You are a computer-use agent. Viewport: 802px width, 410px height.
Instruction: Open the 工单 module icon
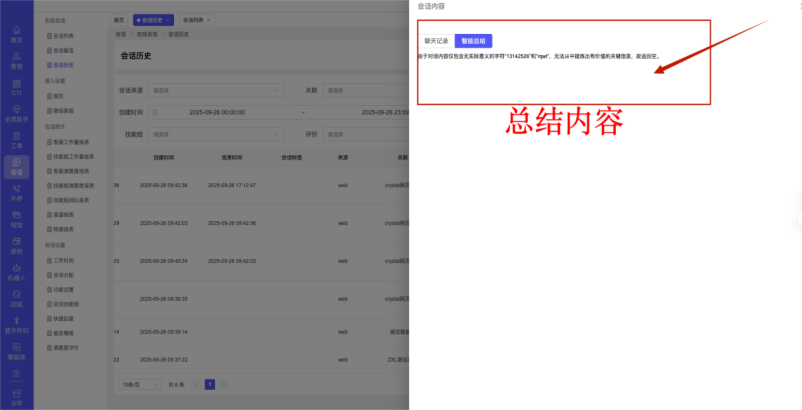pos(16,140)
